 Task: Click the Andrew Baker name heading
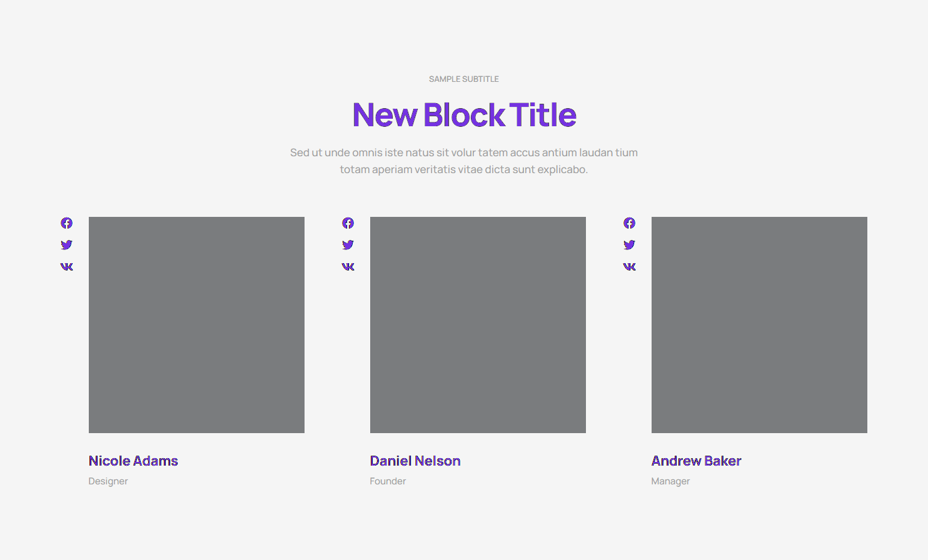click(x=696, y=461)
